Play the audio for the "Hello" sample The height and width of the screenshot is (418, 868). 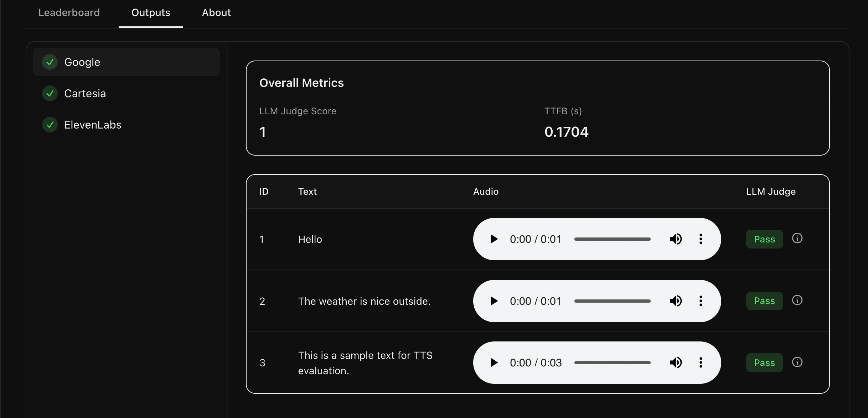tap(494, 239)
